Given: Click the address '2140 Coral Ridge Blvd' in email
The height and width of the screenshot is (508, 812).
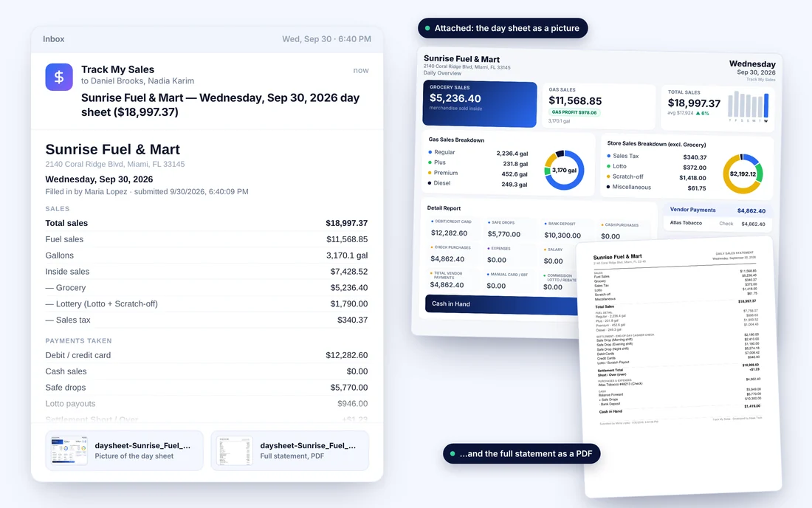Looking at the screenshot, I should [x=115, y=164].
